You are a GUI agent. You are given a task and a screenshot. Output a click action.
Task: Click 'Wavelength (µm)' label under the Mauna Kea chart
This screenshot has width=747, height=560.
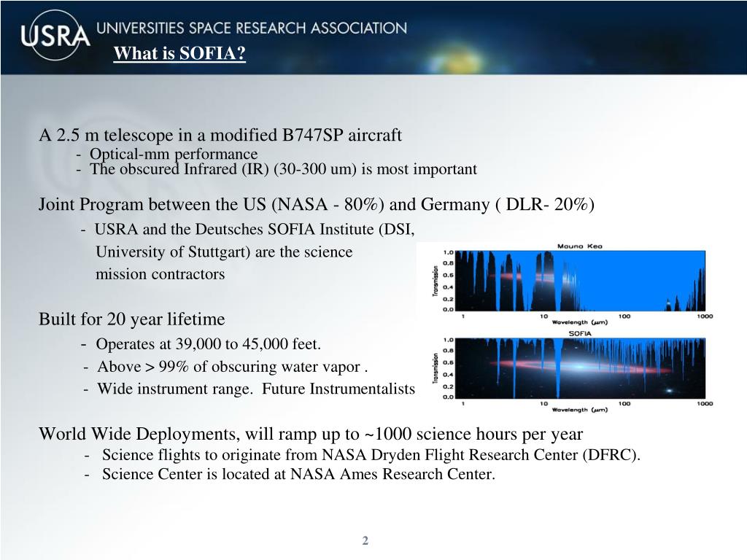580,322
